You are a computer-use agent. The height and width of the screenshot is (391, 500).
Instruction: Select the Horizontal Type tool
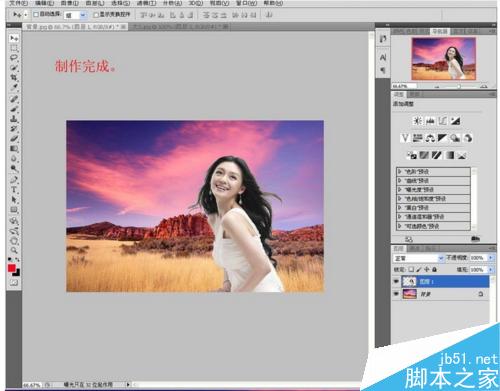[x=14, y=190]
